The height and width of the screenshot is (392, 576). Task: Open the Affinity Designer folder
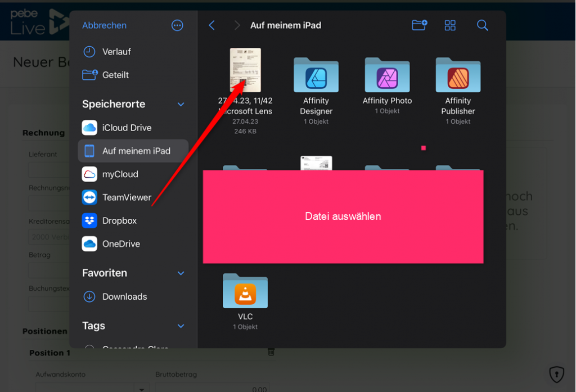tap(316, 75)
